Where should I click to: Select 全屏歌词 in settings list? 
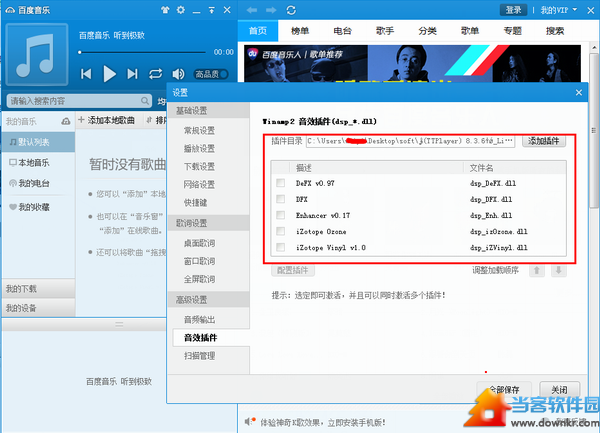[x=199, y=279]
